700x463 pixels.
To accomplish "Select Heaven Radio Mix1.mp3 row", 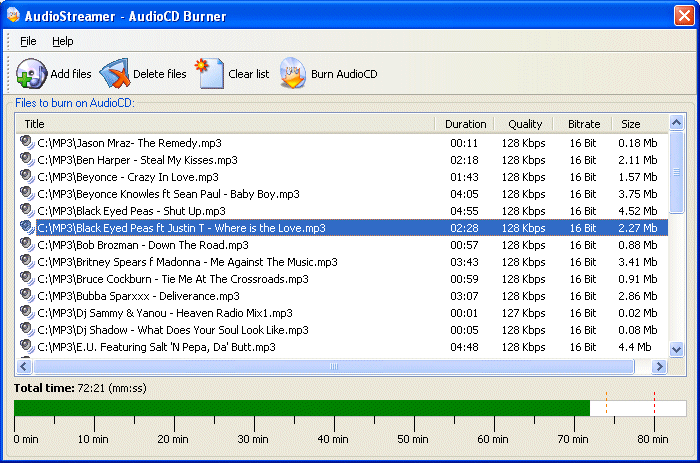I will pos(342,313).
